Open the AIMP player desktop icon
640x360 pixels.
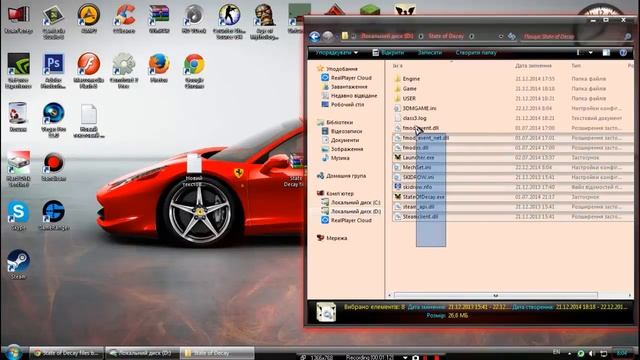[89, 19]
